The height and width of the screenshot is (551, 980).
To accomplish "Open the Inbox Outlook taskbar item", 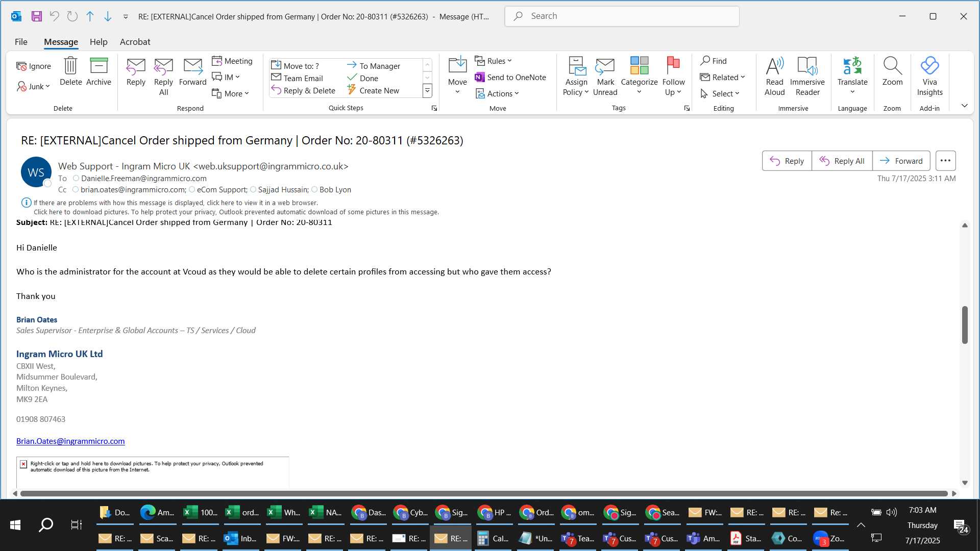I will [x=240, y=538].
